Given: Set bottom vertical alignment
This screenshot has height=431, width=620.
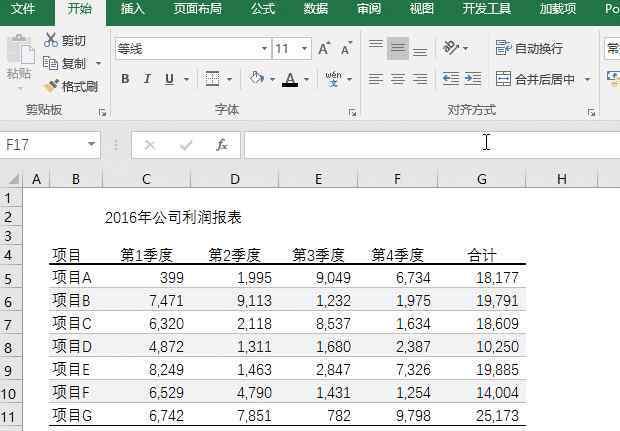Looking at the screenshot, I should (420, 52).
